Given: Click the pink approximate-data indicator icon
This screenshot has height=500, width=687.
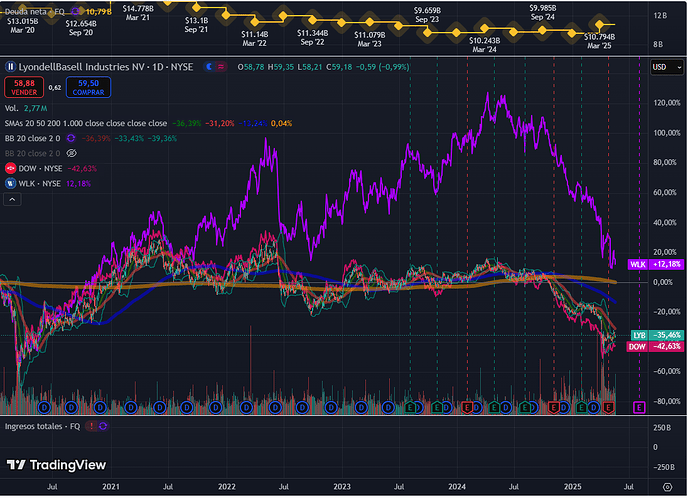Looking at the screenshot, I should (x=221, y=67).
